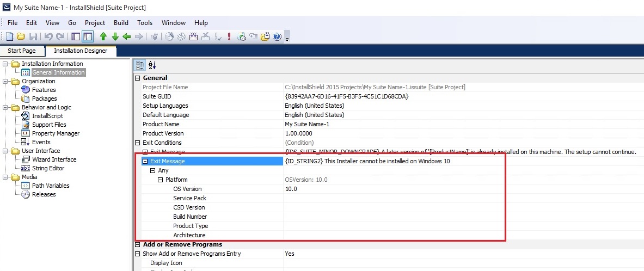644x271 pixels.
Task: Click the New Project toolbar icon
Action: (9, 36)
